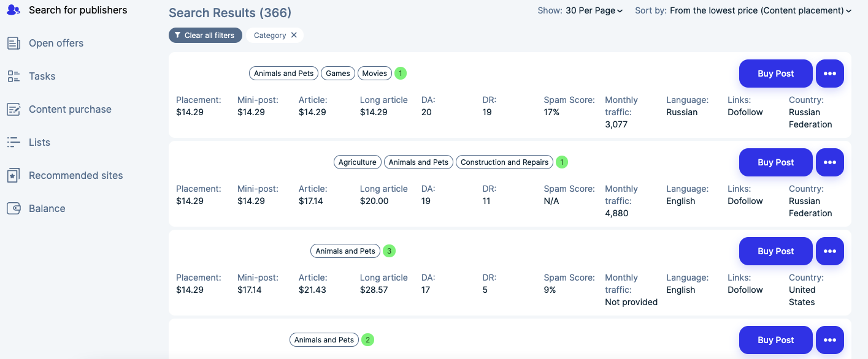Click the Recommended sites star icon

13,175
